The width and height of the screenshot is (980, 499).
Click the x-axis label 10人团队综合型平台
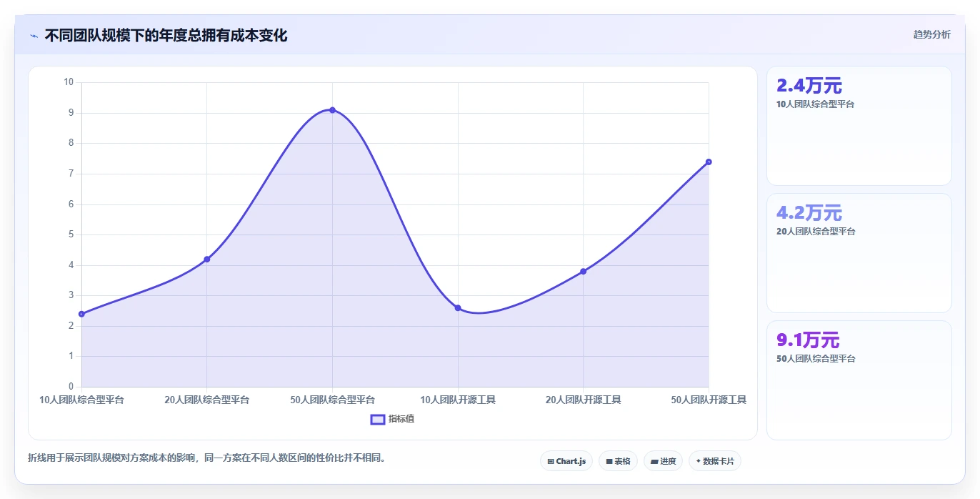click(x=81, y=400)
